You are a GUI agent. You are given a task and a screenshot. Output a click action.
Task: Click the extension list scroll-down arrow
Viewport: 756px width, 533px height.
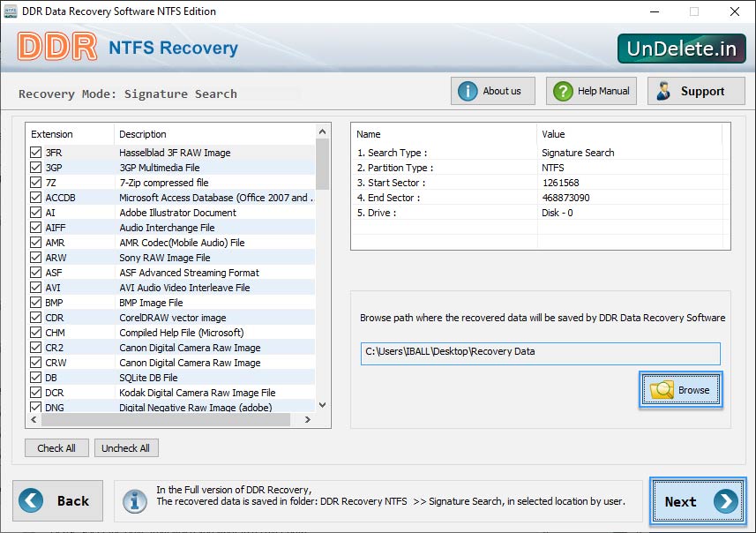[323, 405]
